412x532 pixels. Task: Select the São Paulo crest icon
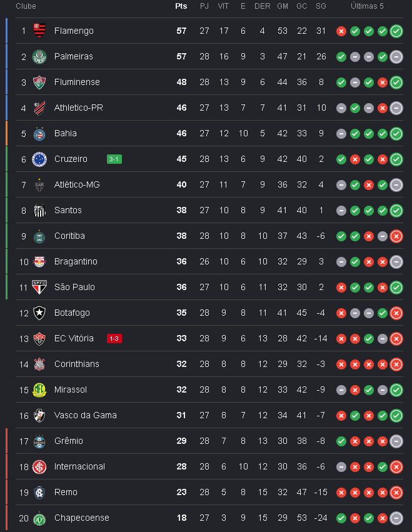39,287
